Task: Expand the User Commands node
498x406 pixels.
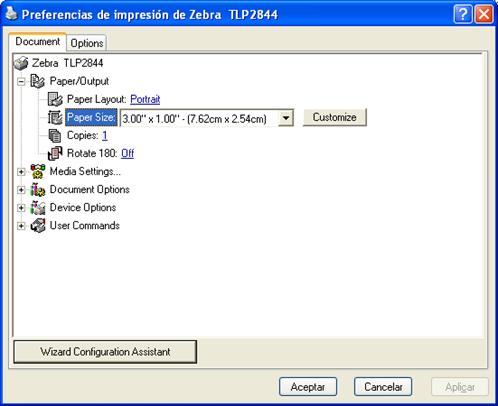Action: click(x=21, y=226)
